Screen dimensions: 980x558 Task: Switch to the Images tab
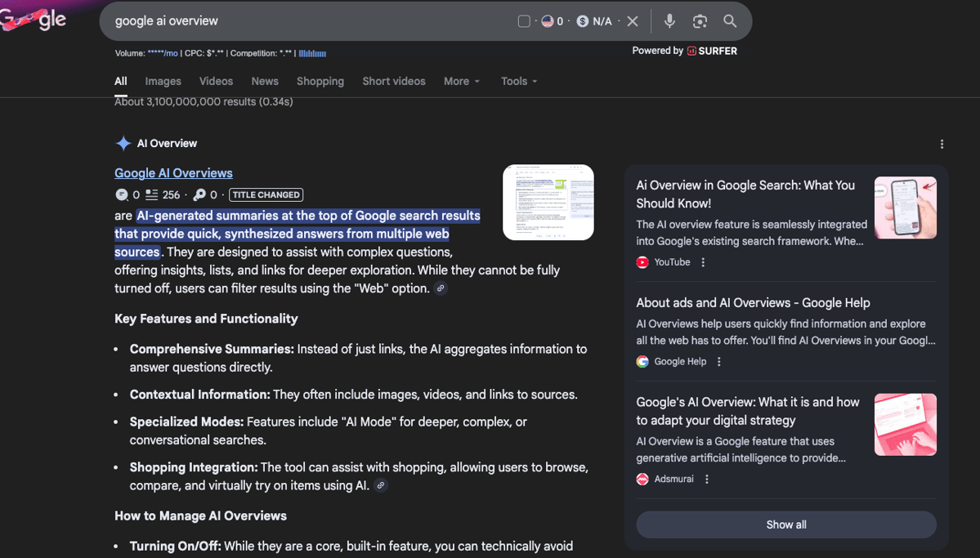click(163, 81)
